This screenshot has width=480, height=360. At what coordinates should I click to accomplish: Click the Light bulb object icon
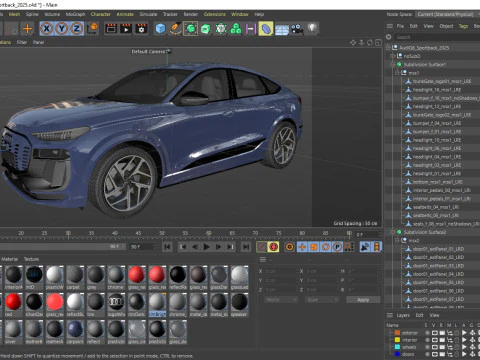pos(312,28)
